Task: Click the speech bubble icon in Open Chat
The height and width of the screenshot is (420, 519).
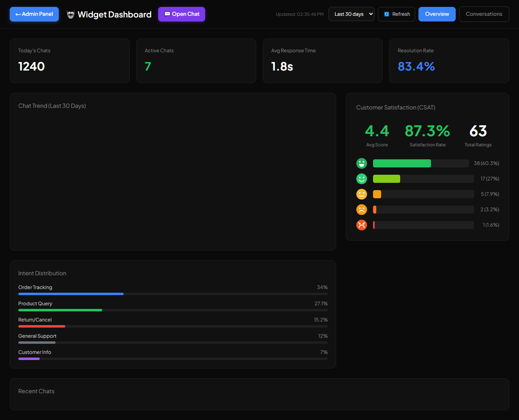Action: pos(167,14)
